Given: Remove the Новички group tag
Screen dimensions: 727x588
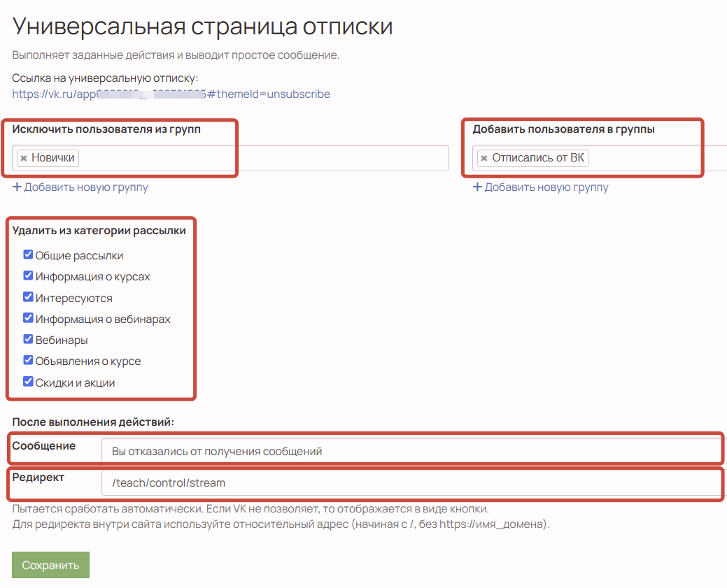Looking at the screenshot, I should (x=24, y=158).
